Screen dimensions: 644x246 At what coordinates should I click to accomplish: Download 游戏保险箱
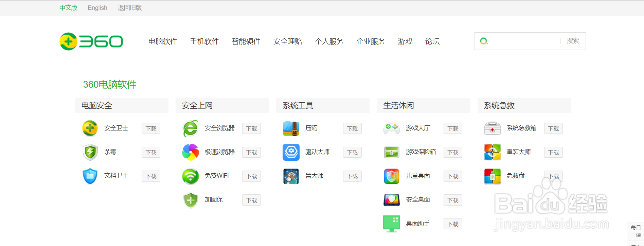point(453,152)
